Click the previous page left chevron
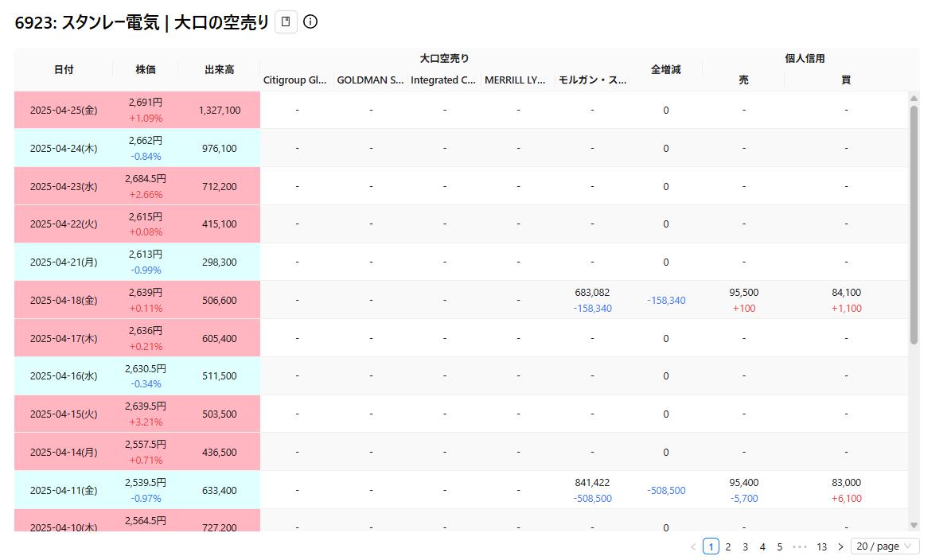 click(x=693, y=546)
